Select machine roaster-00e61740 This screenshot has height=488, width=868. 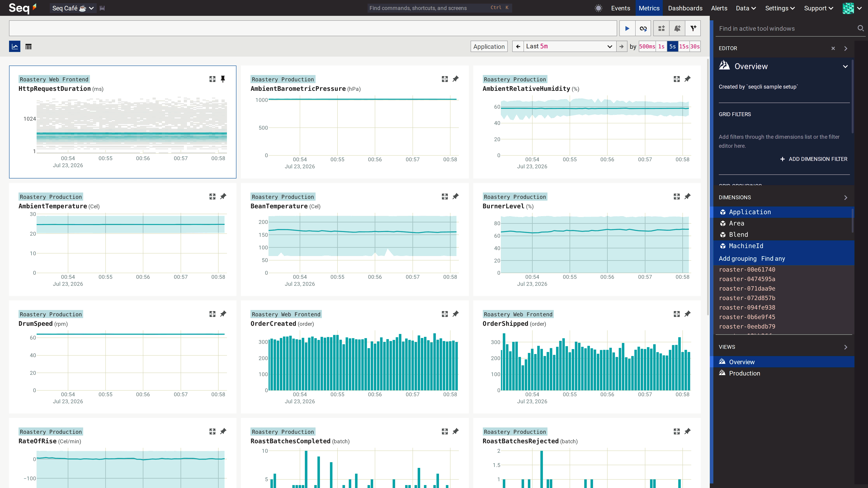747,270
